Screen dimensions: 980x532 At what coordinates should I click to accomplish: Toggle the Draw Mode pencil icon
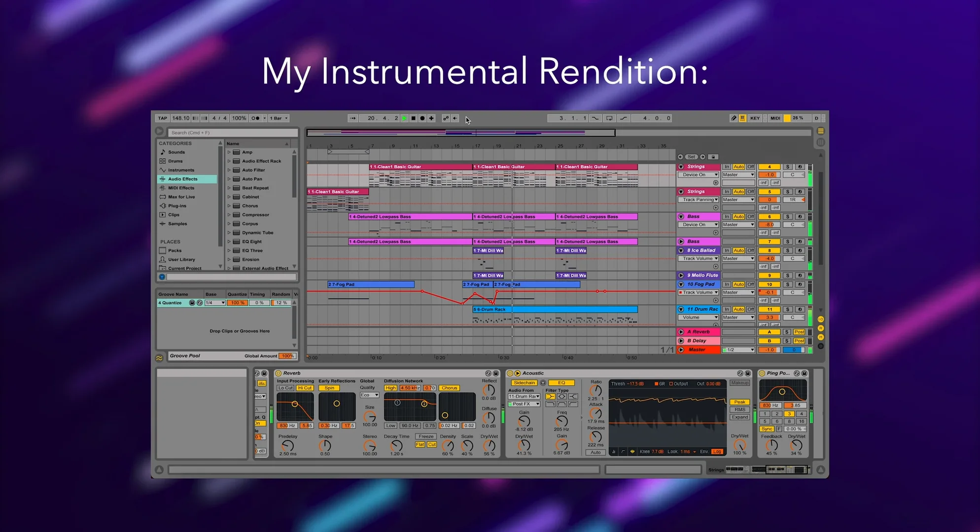(x=734, y=118)
